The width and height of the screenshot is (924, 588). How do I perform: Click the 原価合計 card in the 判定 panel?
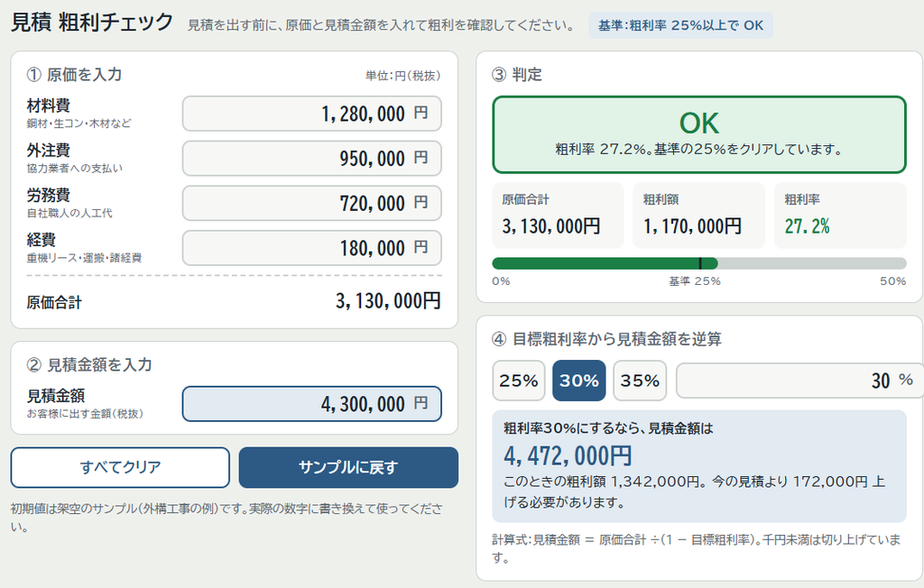[x=558, y=216]
